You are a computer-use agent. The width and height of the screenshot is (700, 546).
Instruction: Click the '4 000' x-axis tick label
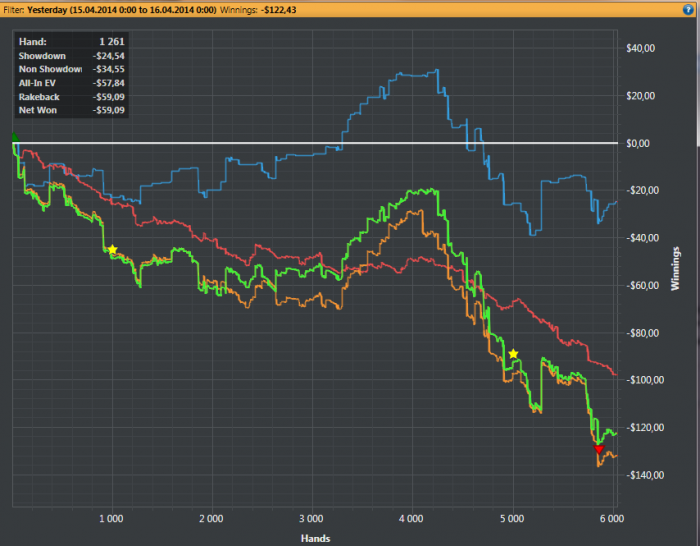point(411,519)
